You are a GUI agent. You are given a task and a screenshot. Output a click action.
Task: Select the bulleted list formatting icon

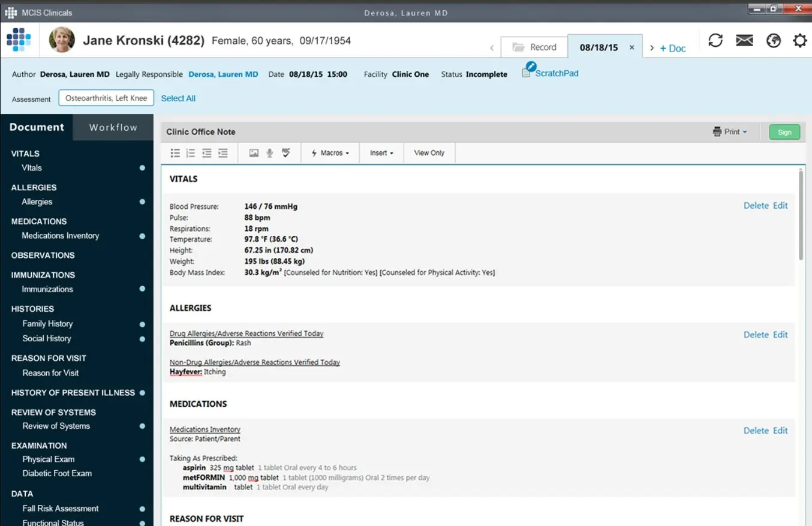(175, 153)
